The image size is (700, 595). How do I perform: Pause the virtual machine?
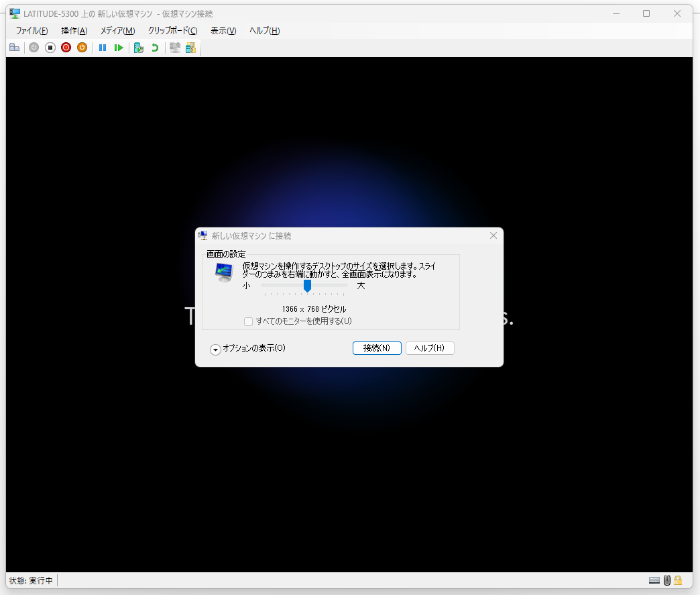(x=102, y=48)
